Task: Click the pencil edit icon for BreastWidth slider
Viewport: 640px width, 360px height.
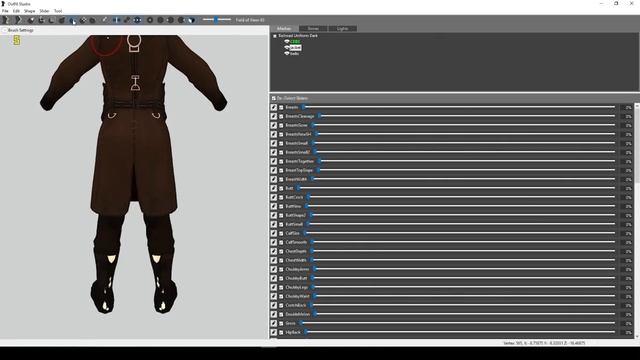Action: click(x=274, y=179)
